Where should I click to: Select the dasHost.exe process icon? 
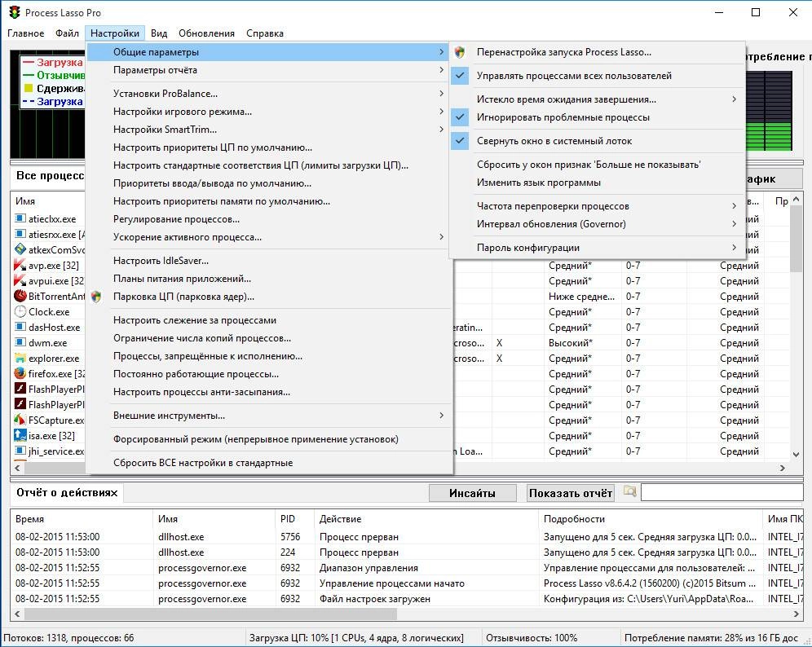click(x=20, y=327)
